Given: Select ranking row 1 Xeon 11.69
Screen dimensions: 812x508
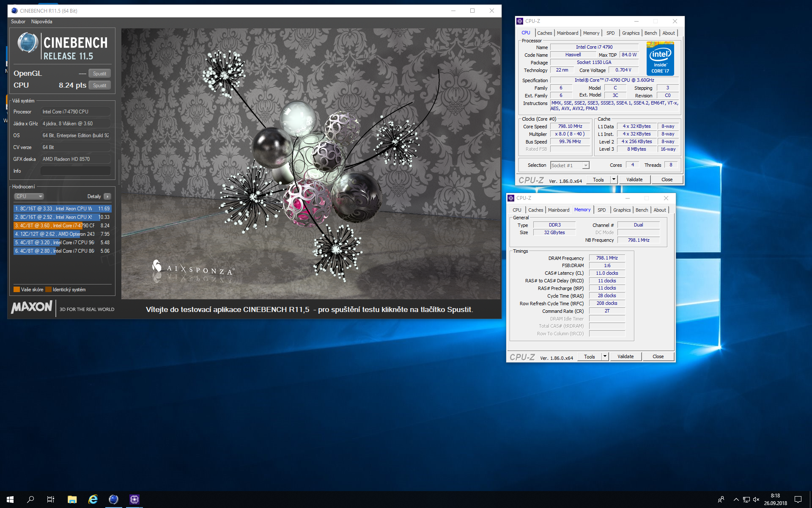Looking at the screenshot, I should [63, 209].
